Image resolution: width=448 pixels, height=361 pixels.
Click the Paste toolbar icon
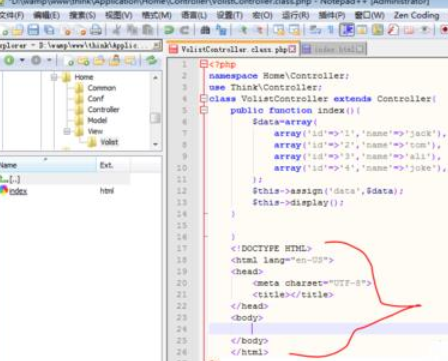coord(147,30)
